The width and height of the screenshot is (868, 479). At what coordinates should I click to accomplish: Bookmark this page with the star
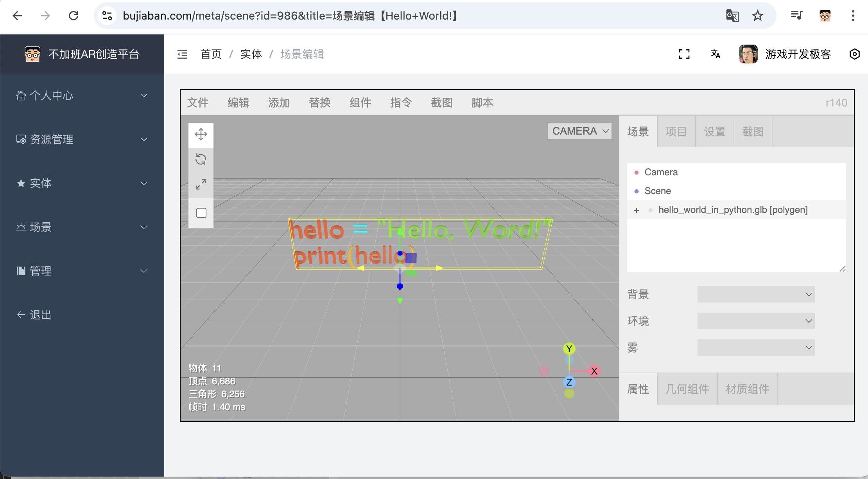tap(758, 16)
